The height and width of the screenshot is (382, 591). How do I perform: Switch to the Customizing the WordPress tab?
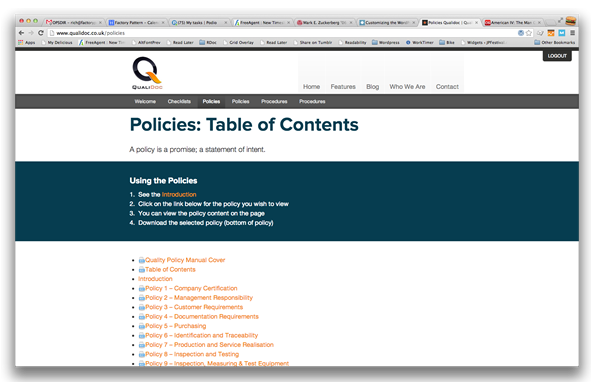(x=386, y=23)
